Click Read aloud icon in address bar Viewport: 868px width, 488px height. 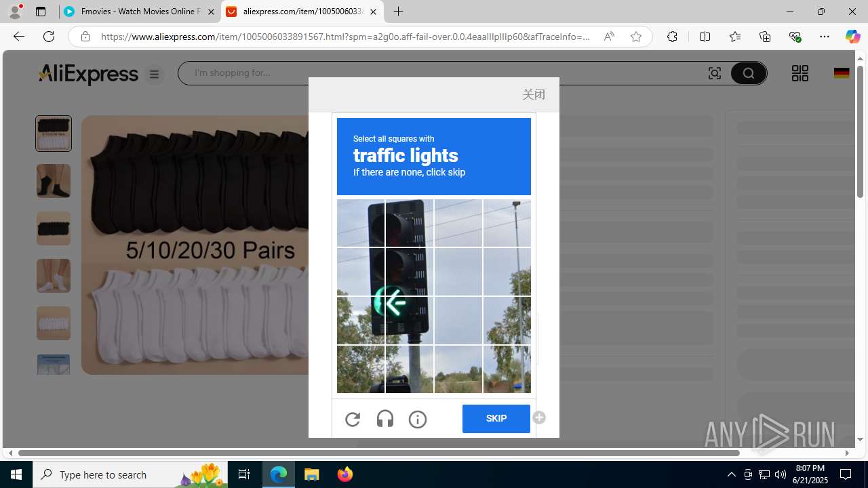point(609,37)
